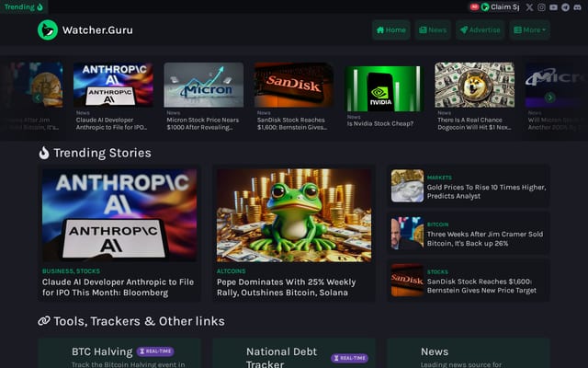
Task: Open the Pepe frog featured image
Action: [x=294, y=215]
